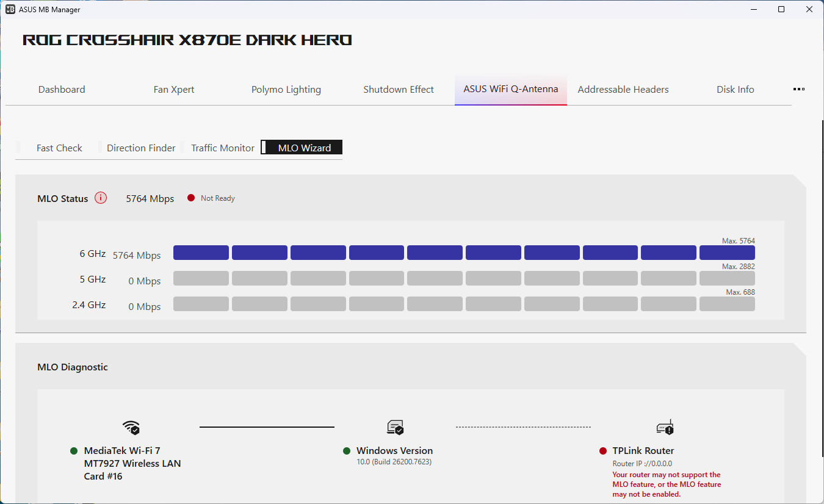The image size is (824, 504).
Task: Click the MLO Status info icon
Action: (101, 198)
